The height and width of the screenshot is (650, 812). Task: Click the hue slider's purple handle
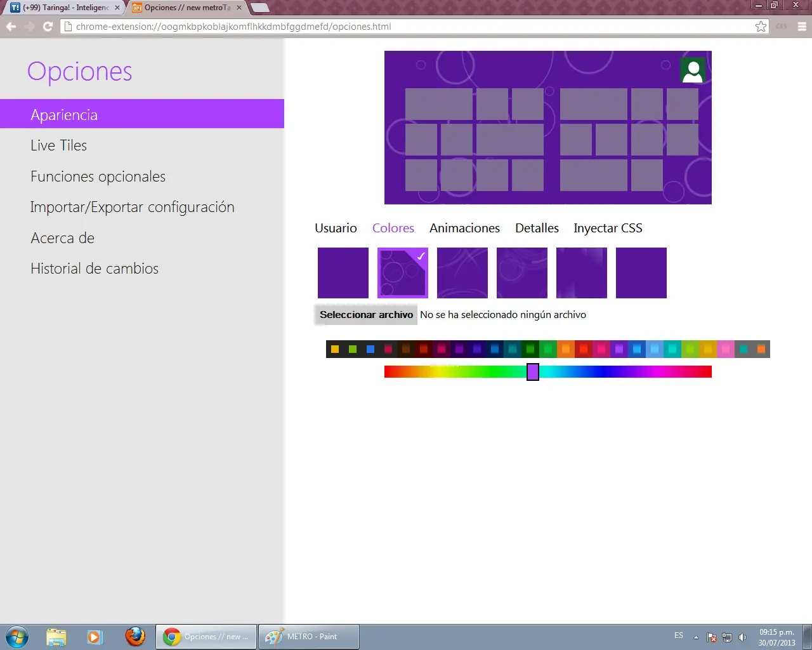coord(533,372)
